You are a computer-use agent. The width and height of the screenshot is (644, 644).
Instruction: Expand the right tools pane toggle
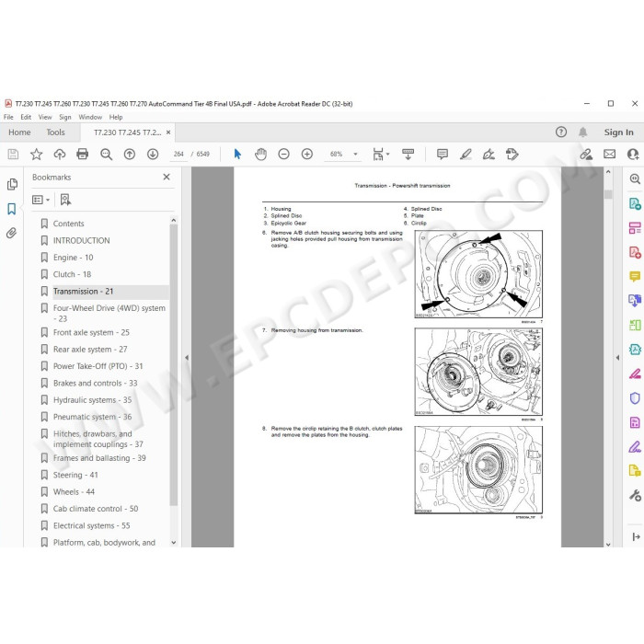click(637, 536)
